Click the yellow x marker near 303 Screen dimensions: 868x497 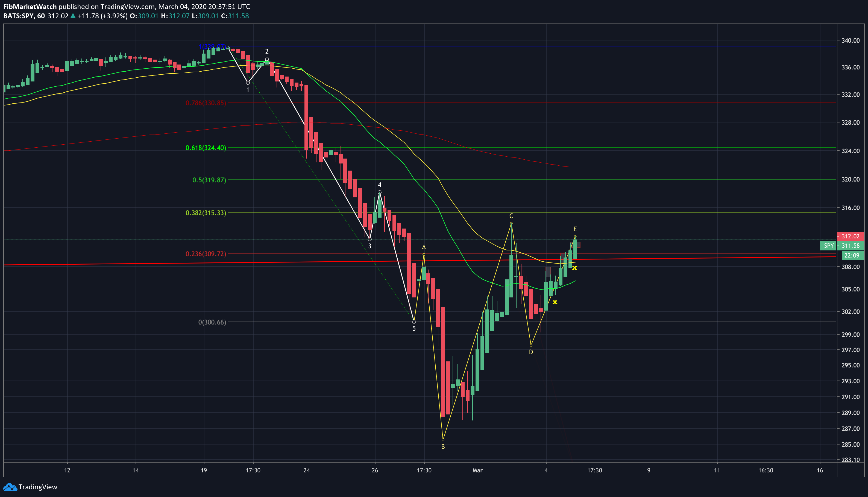(x=555, y=302)
